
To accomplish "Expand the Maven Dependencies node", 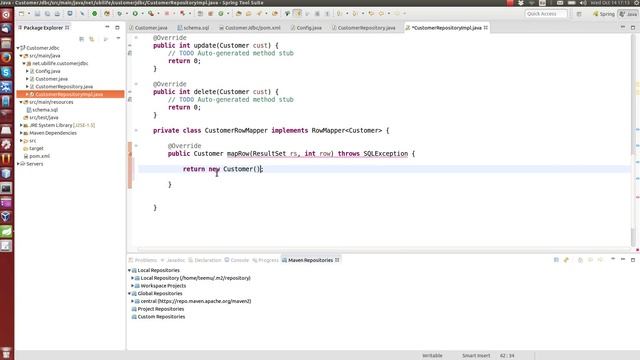I will [x=21, y=133].
